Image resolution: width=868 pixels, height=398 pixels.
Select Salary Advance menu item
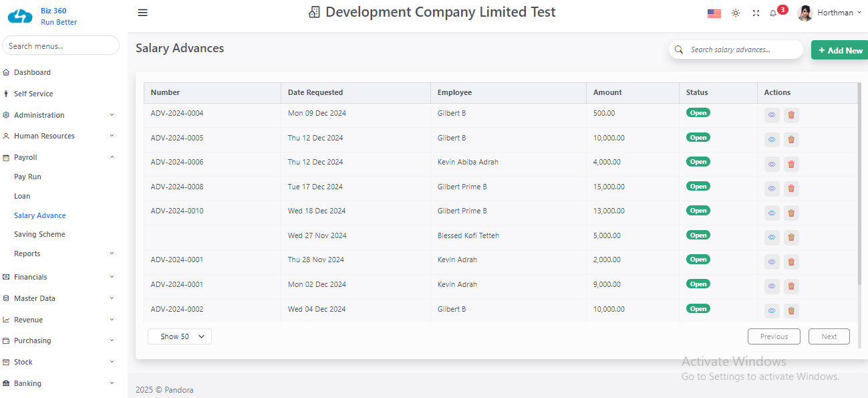coord(40,215)
